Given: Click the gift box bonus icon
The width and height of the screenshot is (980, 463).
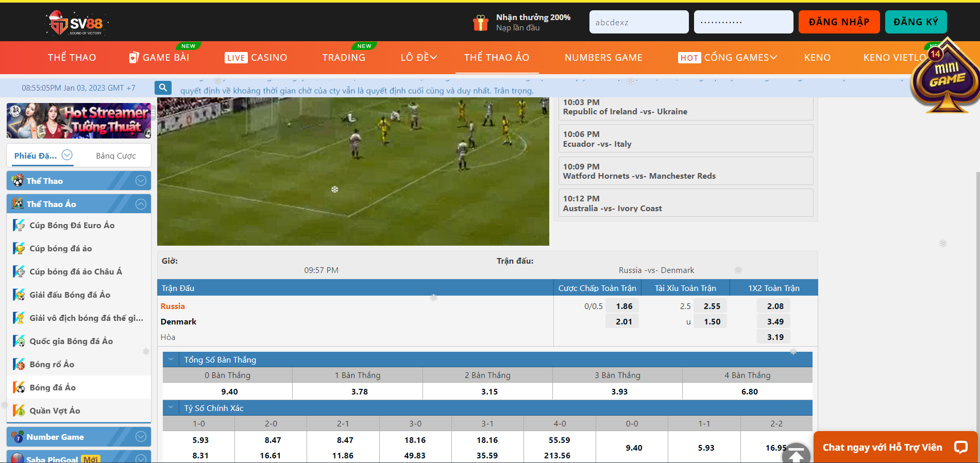Looking at the screenshot, I should [480, 23].
